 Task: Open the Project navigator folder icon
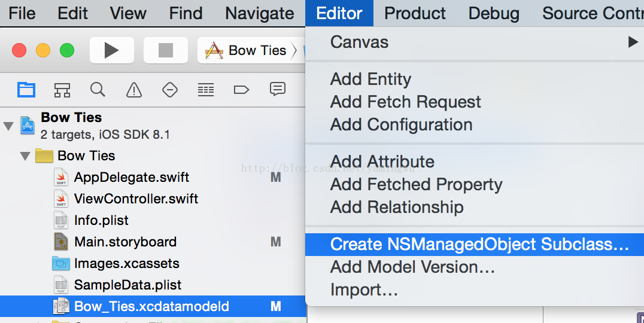coord(26,90)
